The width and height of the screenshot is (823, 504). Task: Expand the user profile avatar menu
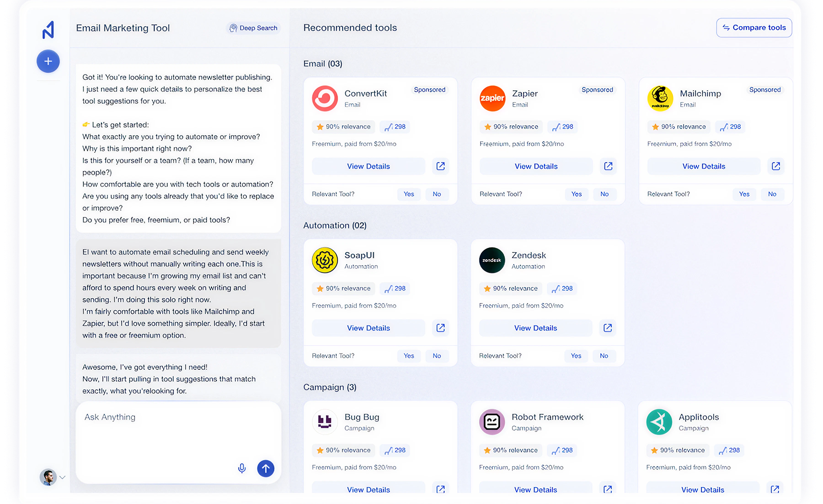pyautogui.click(x=52, y=477)
